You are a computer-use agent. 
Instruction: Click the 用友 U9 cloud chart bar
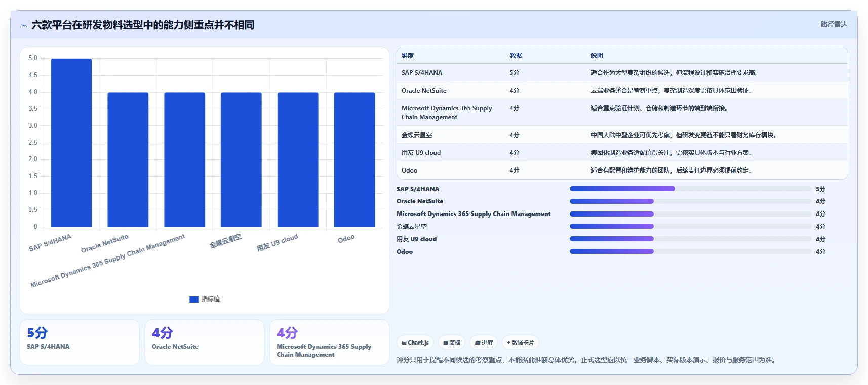tap(298, 159)
